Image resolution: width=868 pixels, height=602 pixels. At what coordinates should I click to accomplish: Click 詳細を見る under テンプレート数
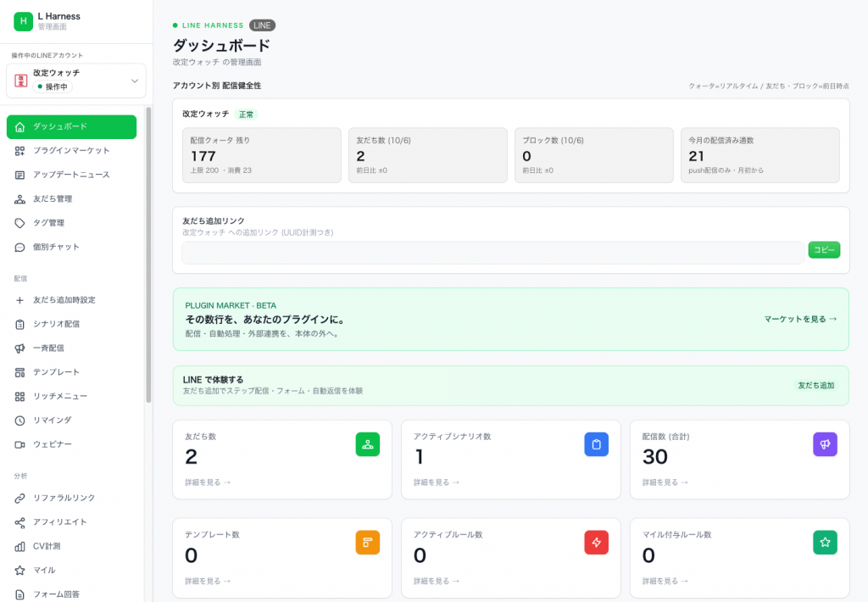click(208, 581)
